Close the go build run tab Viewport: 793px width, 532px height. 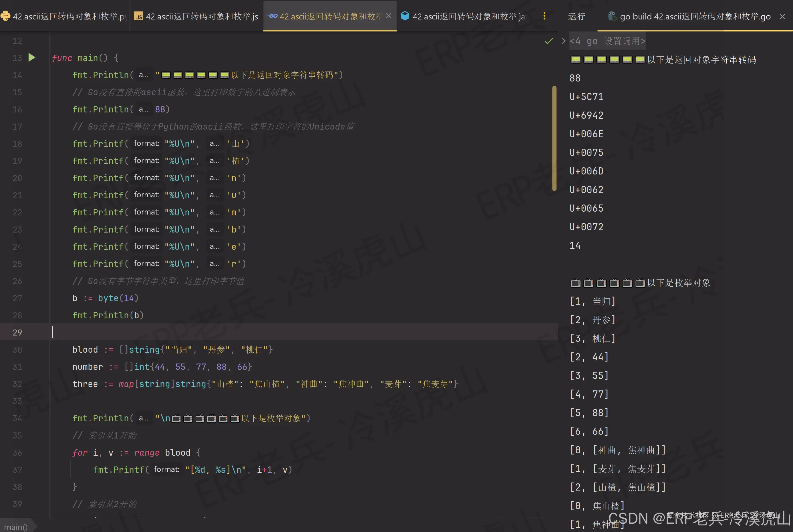(x=782, y=16)
